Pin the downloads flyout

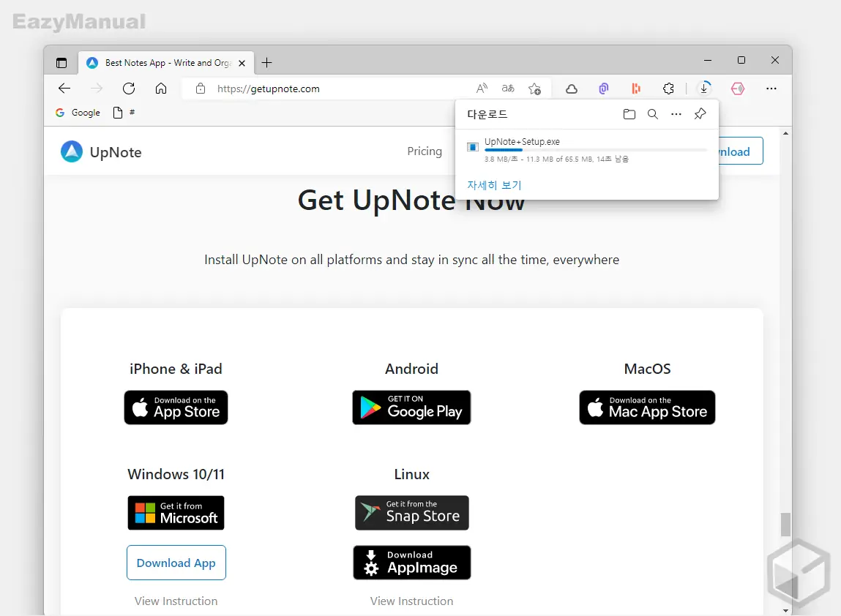tap(700, 114)
